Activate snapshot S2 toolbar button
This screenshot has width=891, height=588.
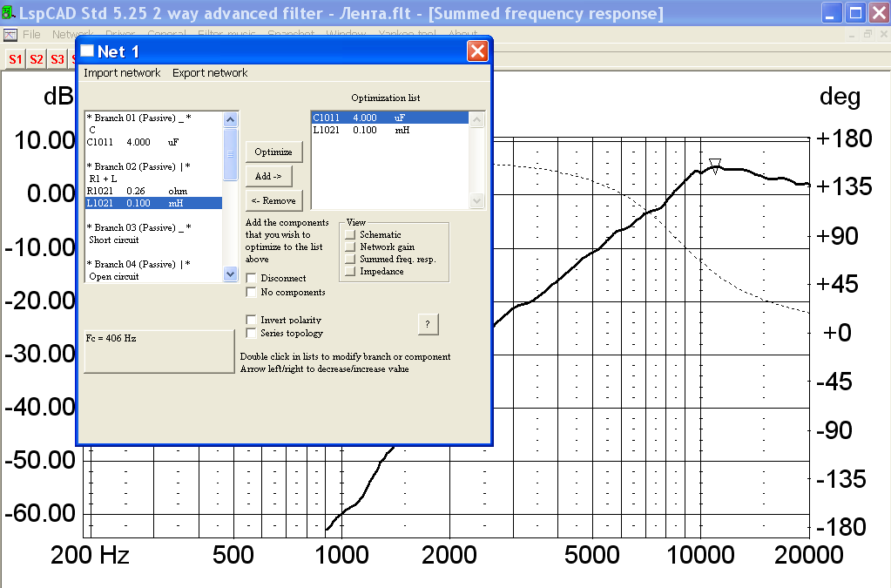tap(37, 59)
